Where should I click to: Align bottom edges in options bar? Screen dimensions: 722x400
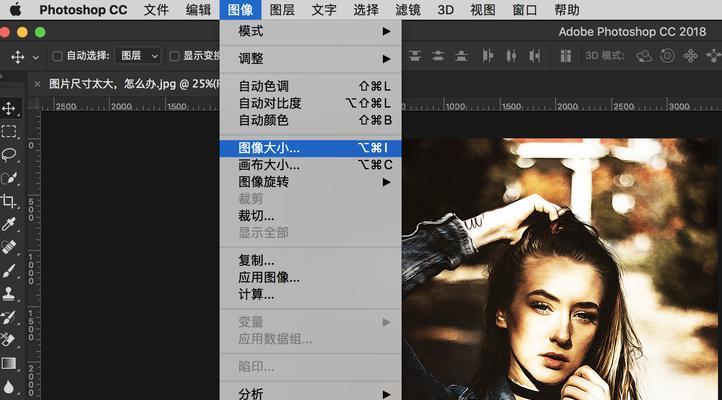pos(461,56)
